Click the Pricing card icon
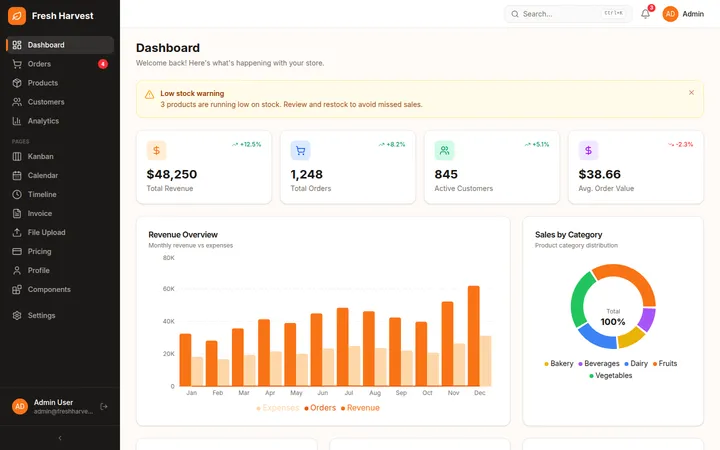 point(17,252)
